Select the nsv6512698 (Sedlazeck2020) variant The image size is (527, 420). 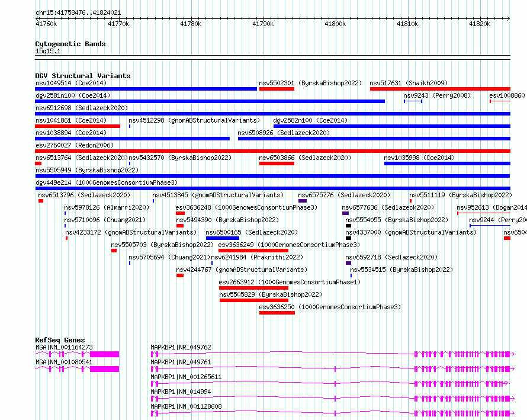82,108
